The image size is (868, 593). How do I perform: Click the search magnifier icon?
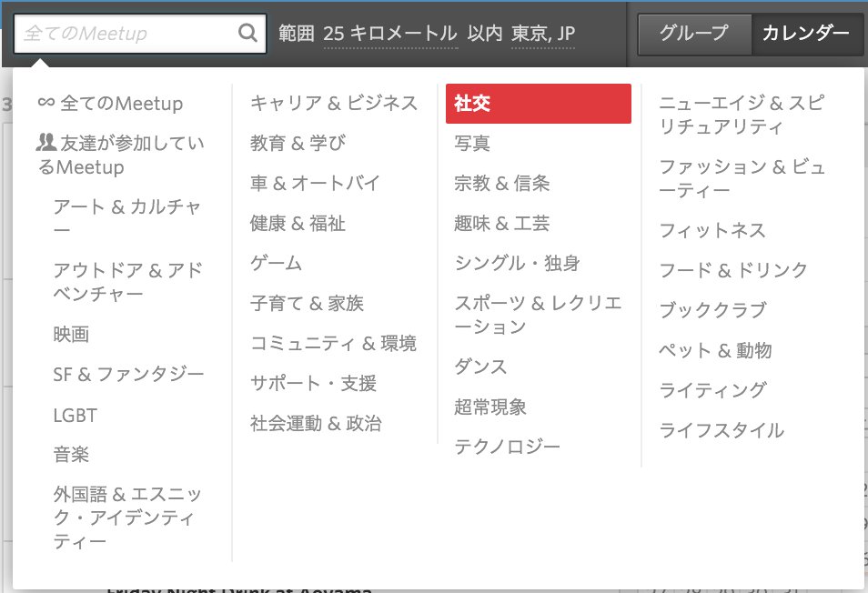[247, 33]
